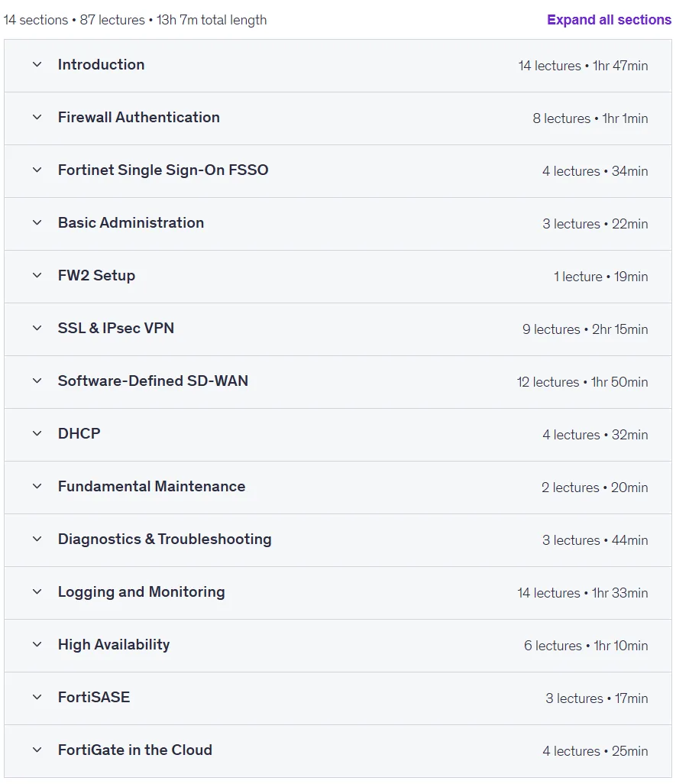The image size is (676, 784).
Task: Click the DHCP section chevron icon
Action: 37,433
